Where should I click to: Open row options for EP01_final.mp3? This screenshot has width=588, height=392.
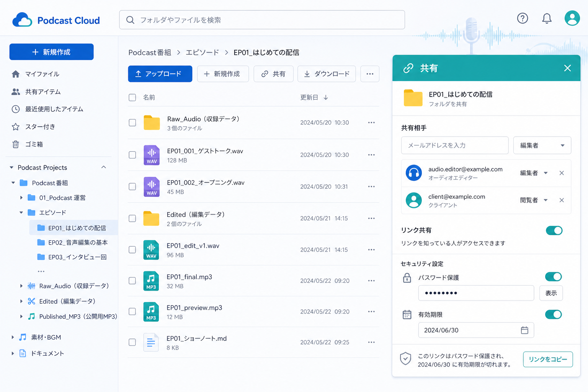tap(371, 281)
